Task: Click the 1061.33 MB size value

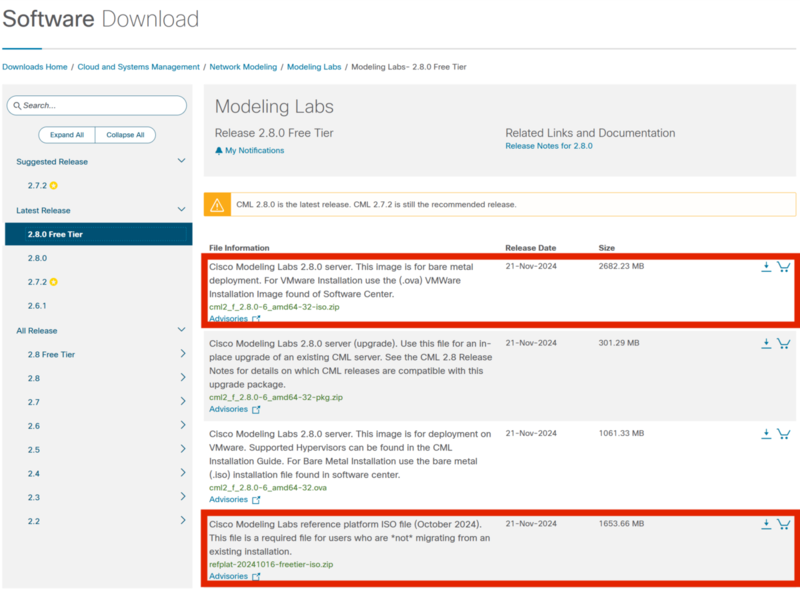Action: click(x=621, y=433)
